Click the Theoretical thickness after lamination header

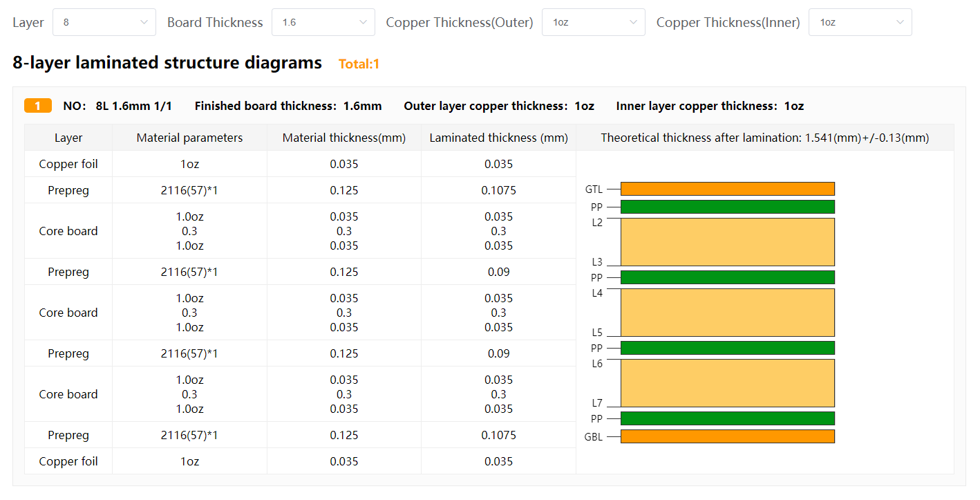pyautogui.click(x=764, y=138)
